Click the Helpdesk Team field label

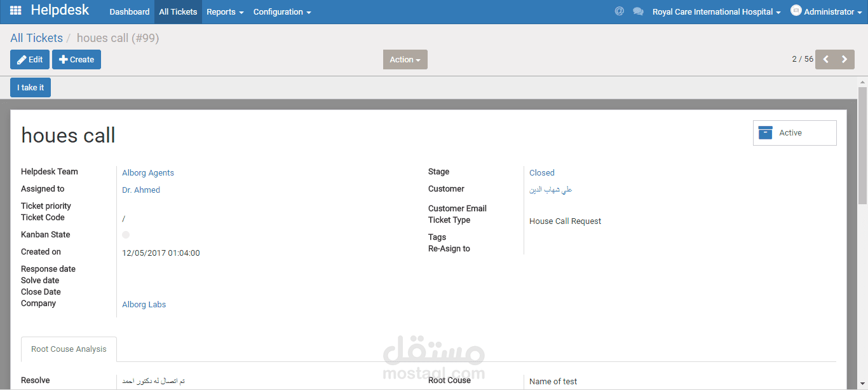(50, 171)
